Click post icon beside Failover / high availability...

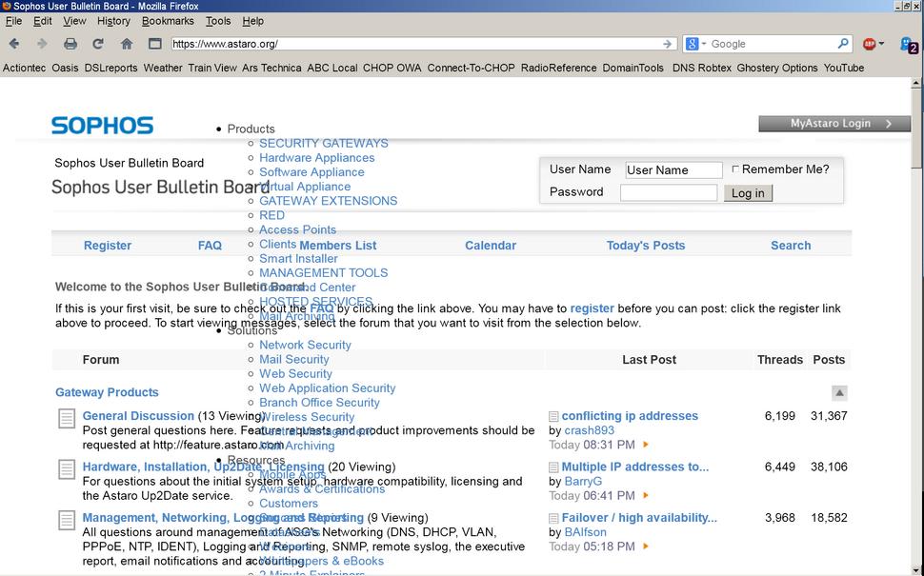pos(553,518)
